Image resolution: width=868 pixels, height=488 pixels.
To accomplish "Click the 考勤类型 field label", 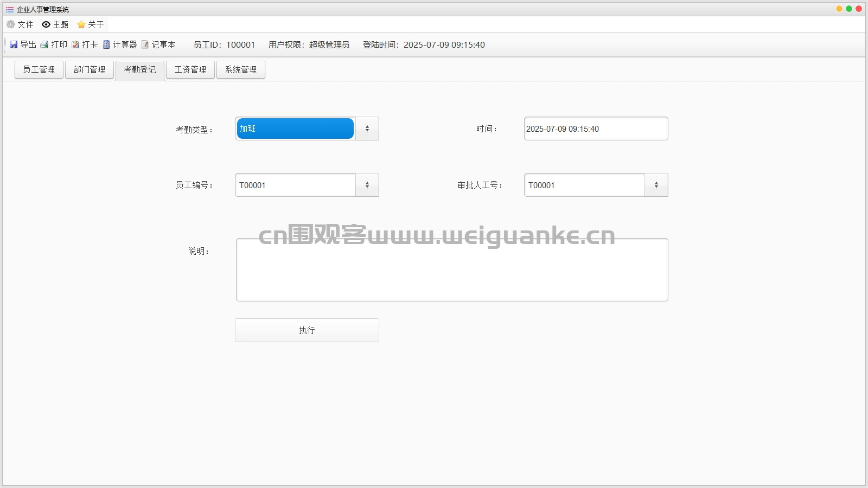I will point(194,130).
